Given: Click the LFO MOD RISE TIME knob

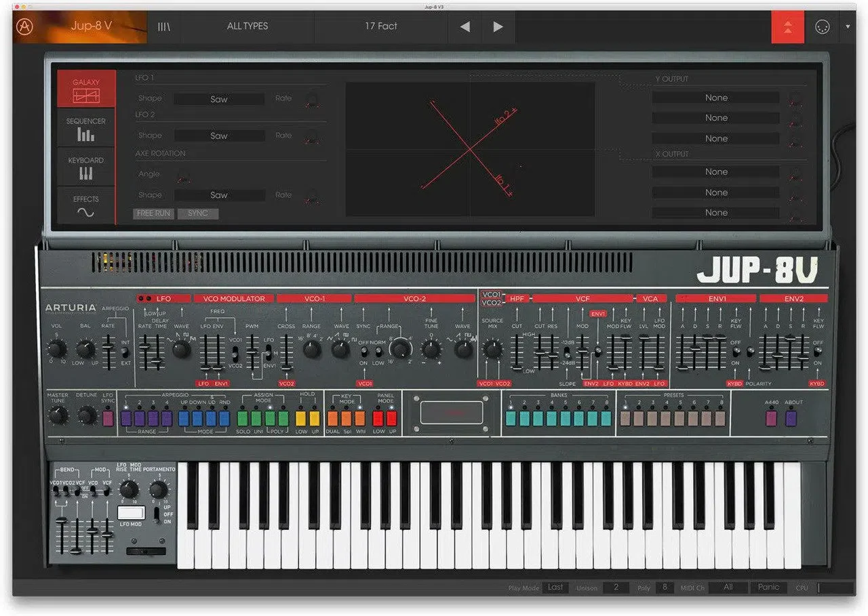Looking at the screenshot, I should click(x=129, y=489).
